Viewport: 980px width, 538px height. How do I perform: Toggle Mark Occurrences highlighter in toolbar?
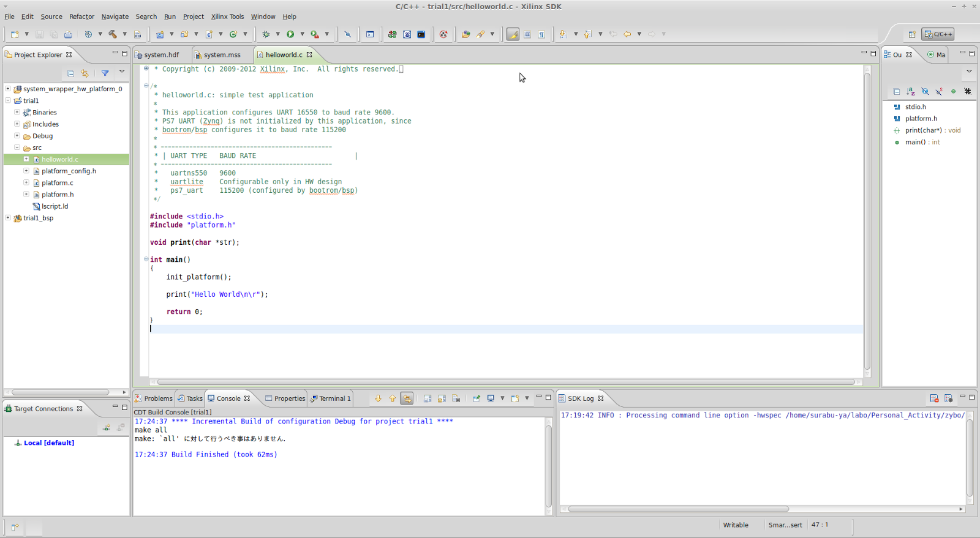[513, 34]
